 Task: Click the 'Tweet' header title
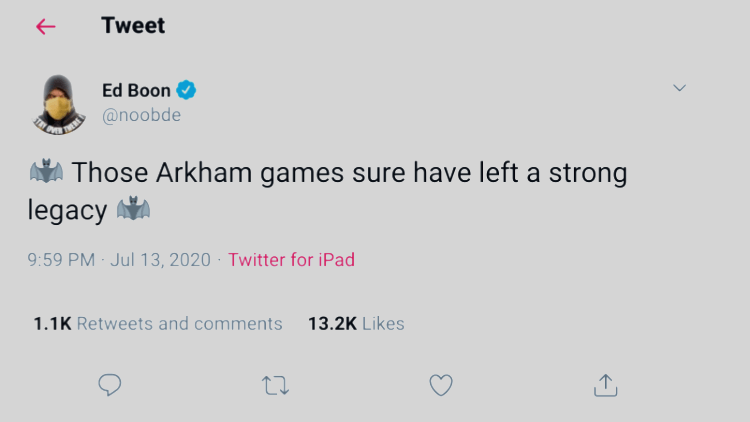[133, 27]
